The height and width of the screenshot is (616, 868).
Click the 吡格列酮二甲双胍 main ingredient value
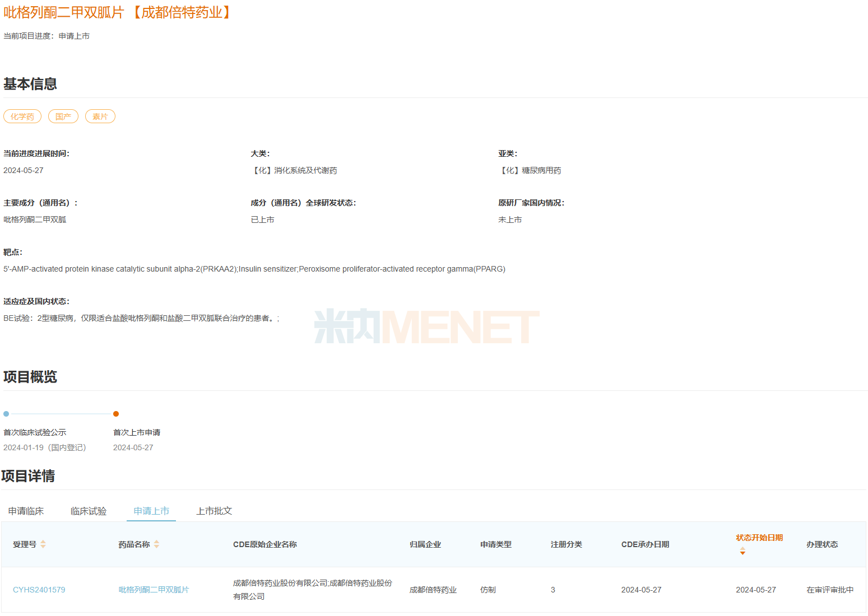(35, 220)
